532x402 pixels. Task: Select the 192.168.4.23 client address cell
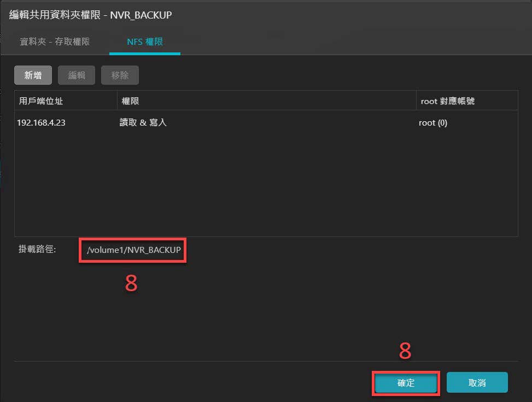pos(41,123)
